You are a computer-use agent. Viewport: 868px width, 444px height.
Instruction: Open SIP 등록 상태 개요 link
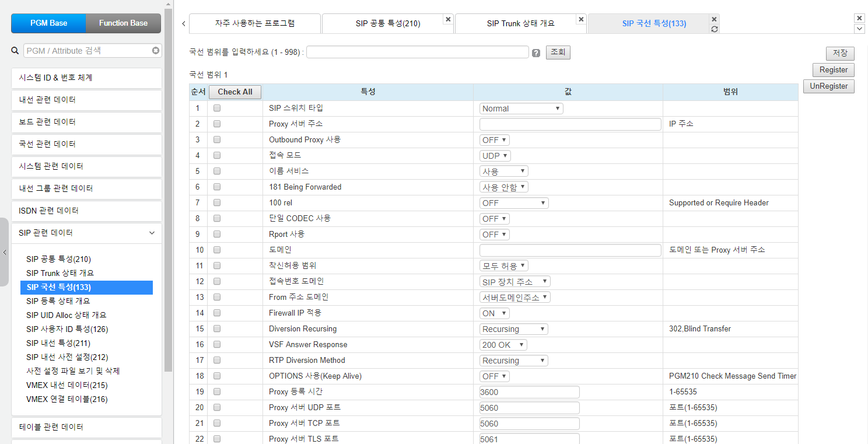58,301
